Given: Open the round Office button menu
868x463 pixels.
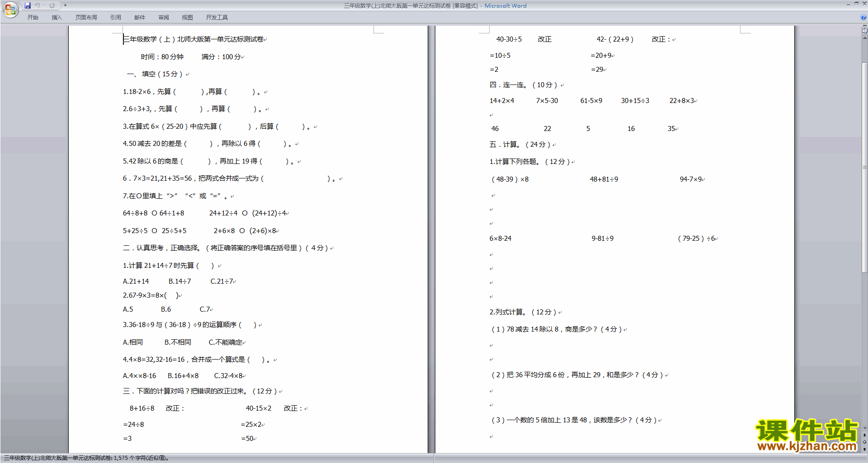Looking at the screenshot, I should (10, 9).
